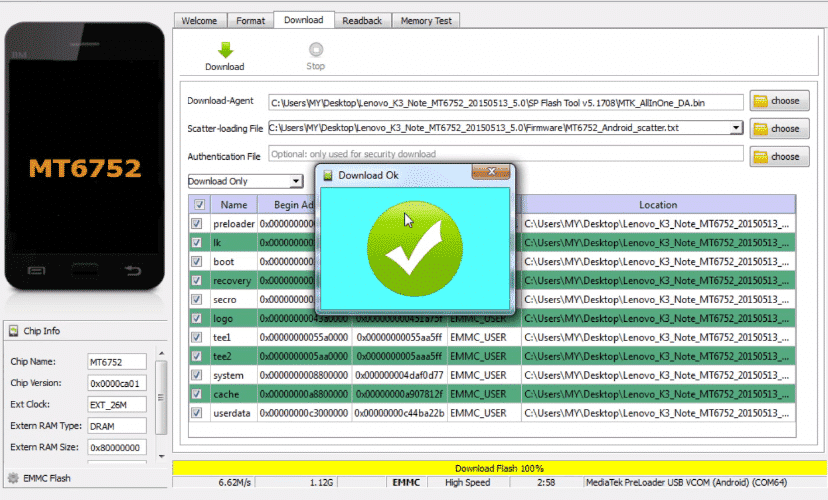828x500 pixels.
Task: Click the Stop icon
Action: pyautogui.click(x=316, y=50)
